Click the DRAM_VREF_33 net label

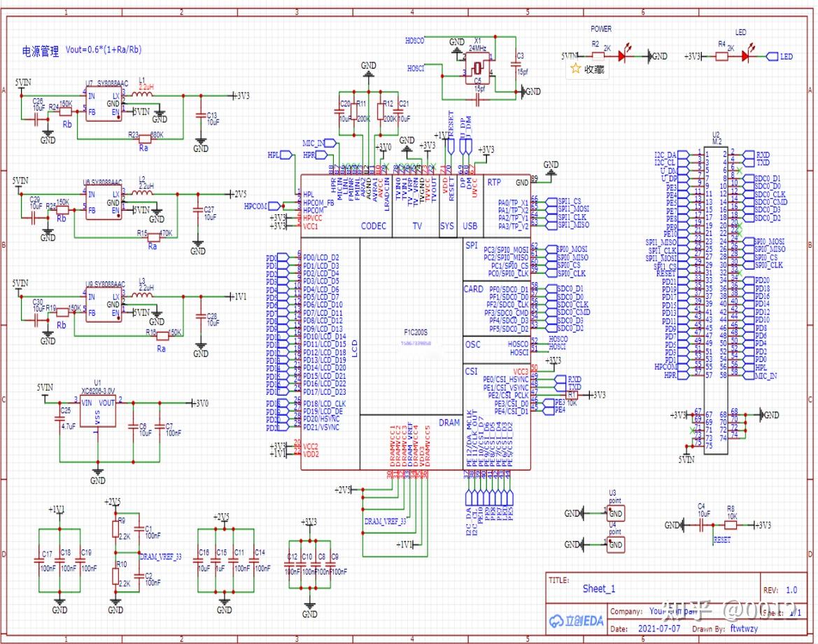tap(385, 521)
